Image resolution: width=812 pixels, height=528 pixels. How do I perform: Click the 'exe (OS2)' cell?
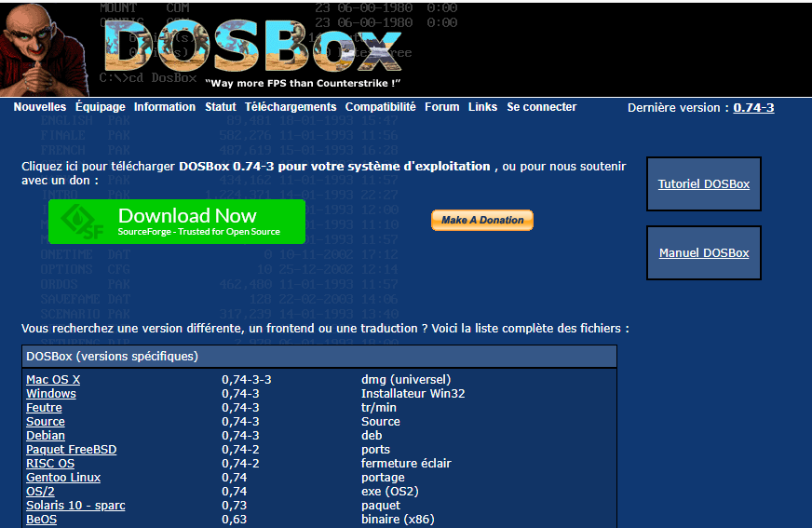point(390,492)
